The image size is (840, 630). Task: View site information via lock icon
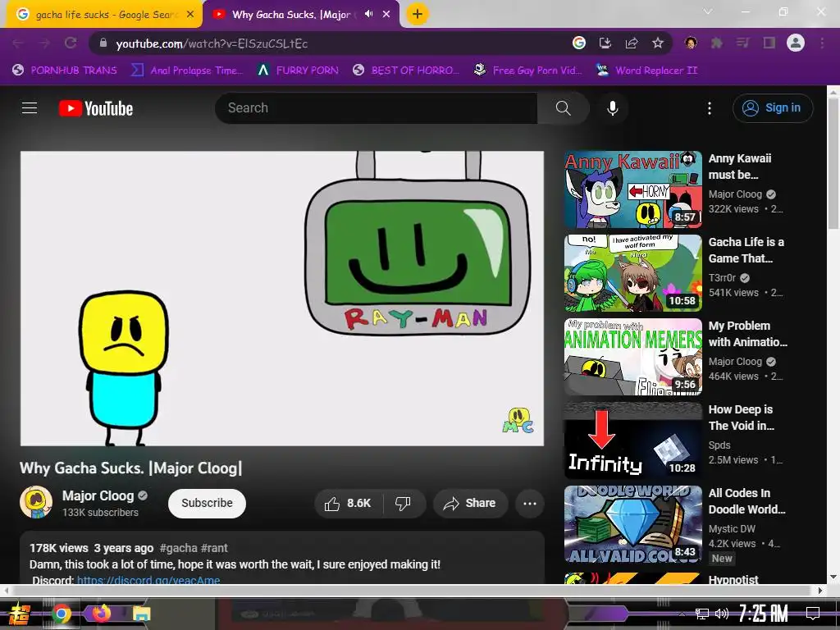tap(103, 43)
